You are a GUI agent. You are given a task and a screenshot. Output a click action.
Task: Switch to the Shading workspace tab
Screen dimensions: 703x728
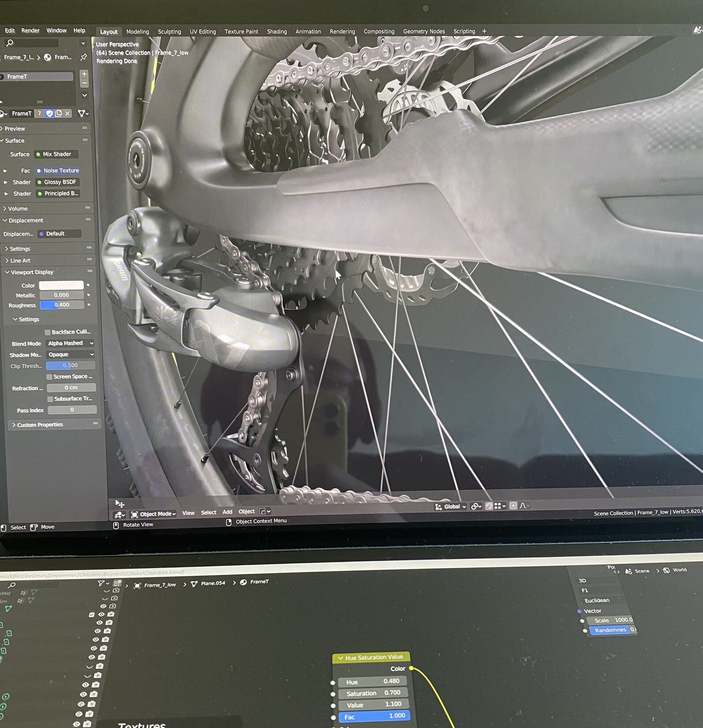tap(277, 31)
